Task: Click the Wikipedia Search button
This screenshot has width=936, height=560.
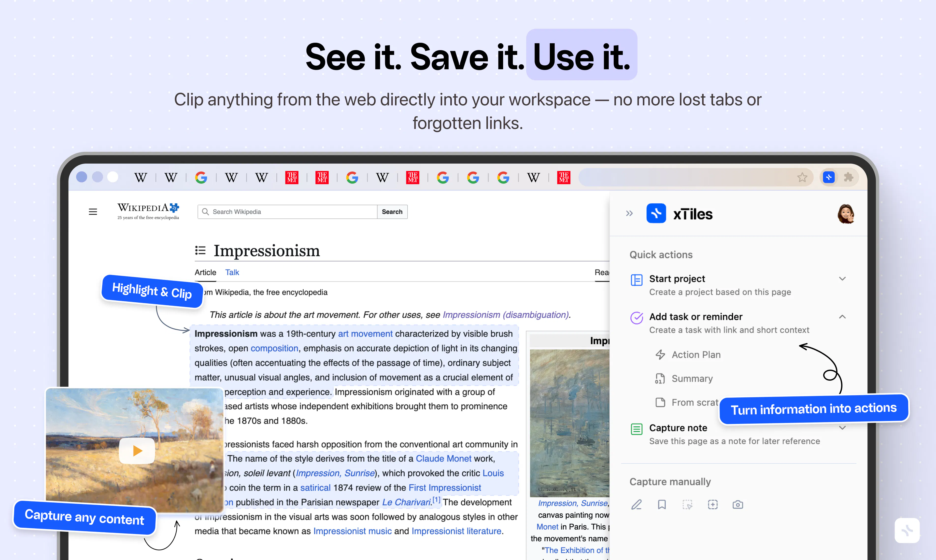Action: point(392,212)
